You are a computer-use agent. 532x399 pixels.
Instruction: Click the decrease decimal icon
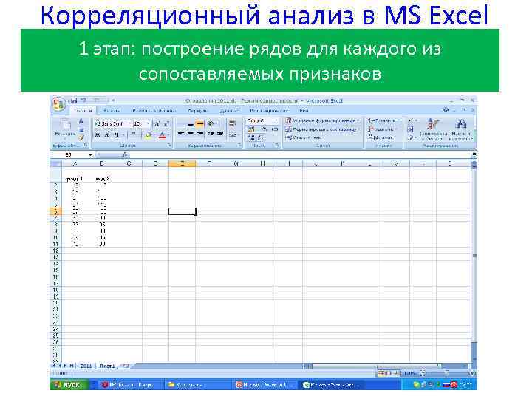[260, 137]
